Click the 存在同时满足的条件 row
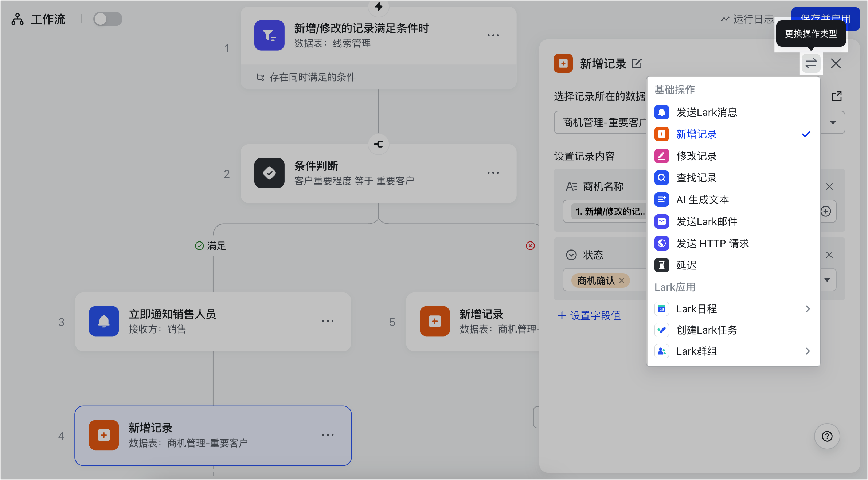 pyautogui.click(x=378, y=77)
